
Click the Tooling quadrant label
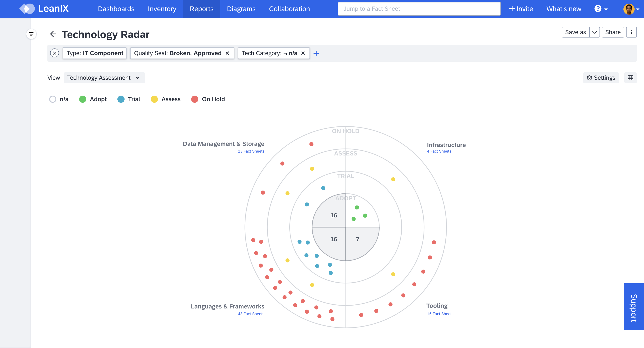[x=437, y=306]
